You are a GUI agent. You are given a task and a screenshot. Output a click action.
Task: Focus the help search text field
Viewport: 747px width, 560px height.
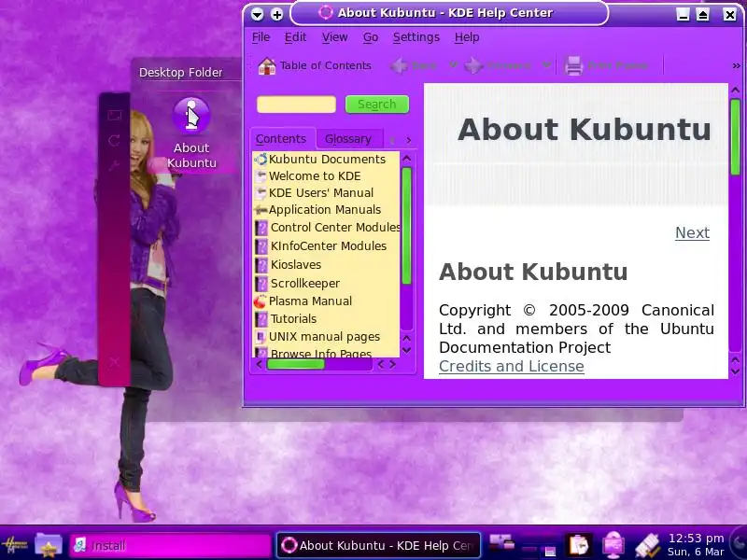(296, 105)
